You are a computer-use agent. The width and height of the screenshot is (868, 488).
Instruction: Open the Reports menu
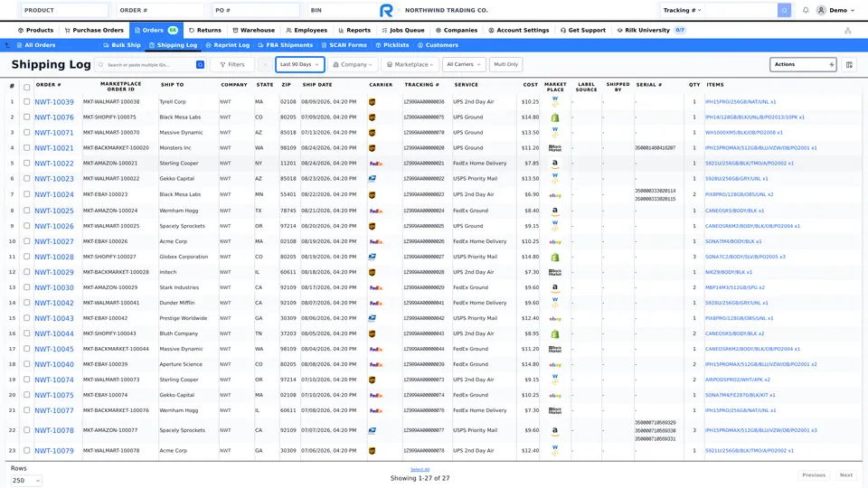pyautogui.click(x=354, y=31)
